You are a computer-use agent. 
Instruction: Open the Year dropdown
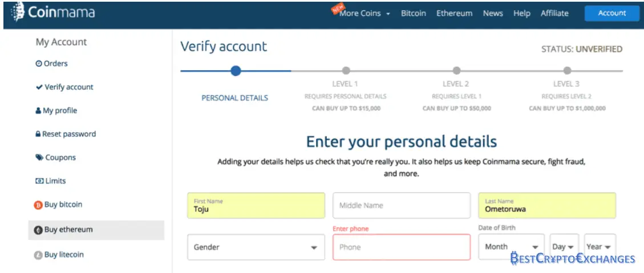point(600,247)
